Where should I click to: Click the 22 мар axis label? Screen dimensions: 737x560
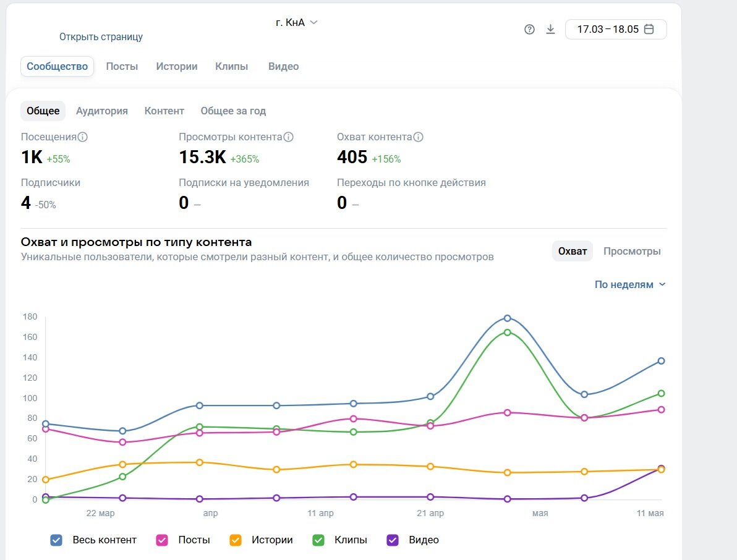[x=101, y=513]
